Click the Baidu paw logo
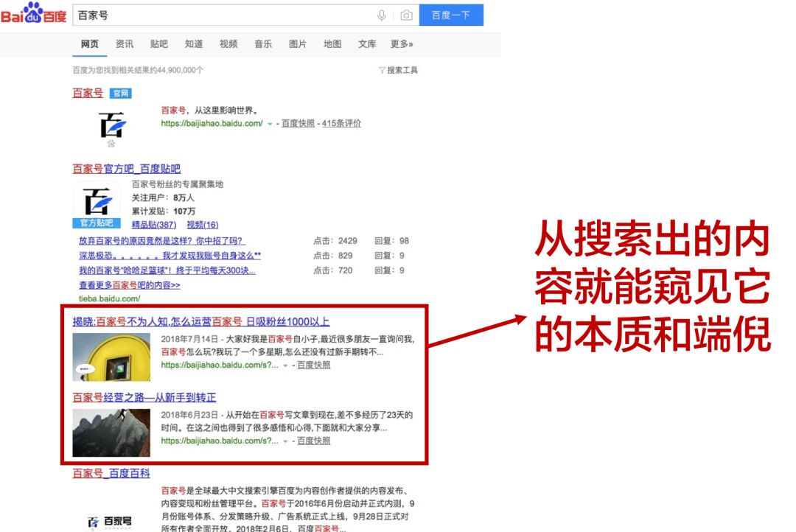 tap(34, 13)
